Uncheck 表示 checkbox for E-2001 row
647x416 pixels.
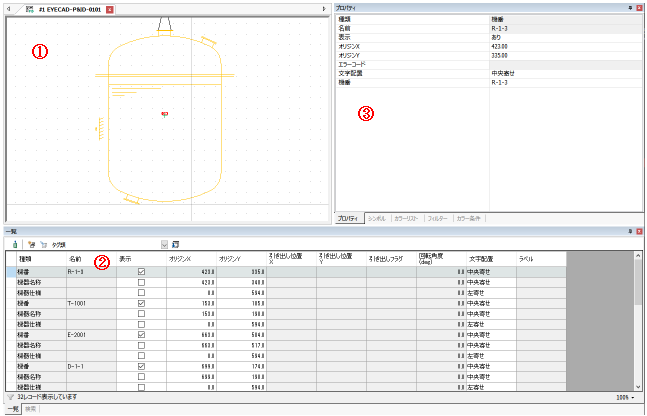[142, 335]
